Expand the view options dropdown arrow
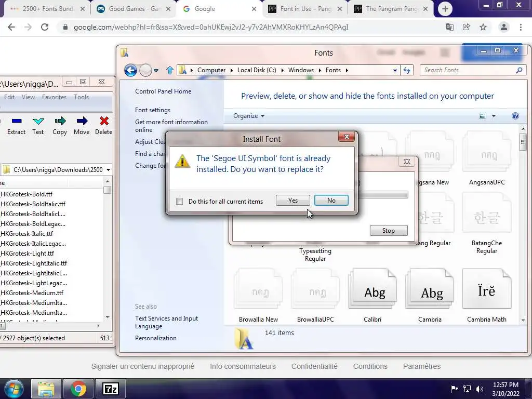The width and height of the screenshot is (532, 399). [x=494, y=116]
